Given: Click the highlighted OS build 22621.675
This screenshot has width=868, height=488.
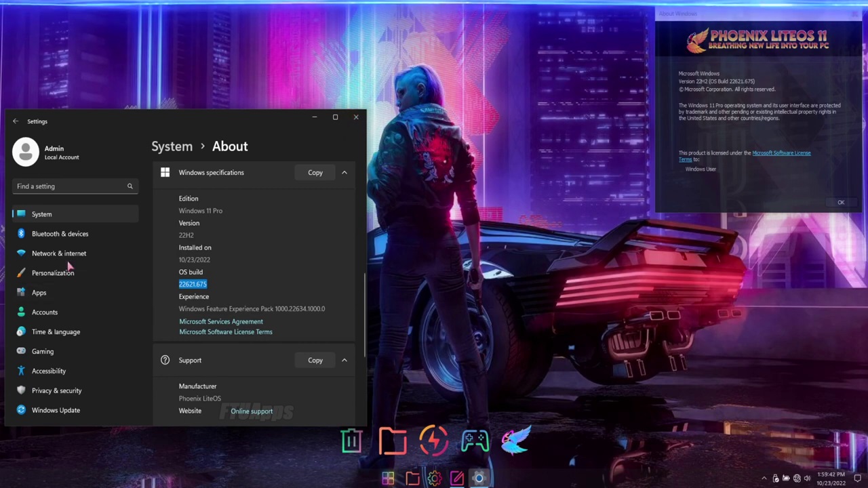Looking at the screenshot, I should coord(193,284).
